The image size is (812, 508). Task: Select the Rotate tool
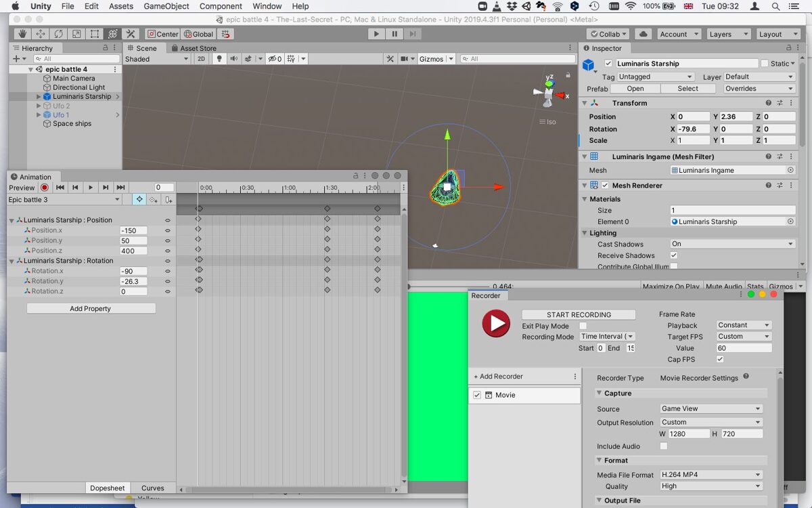(x=59, y=34)
